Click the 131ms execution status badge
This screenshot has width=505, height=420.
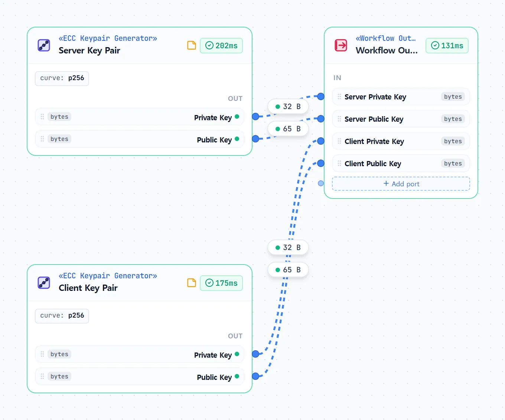pyautogui.click(x=447, y=46)
